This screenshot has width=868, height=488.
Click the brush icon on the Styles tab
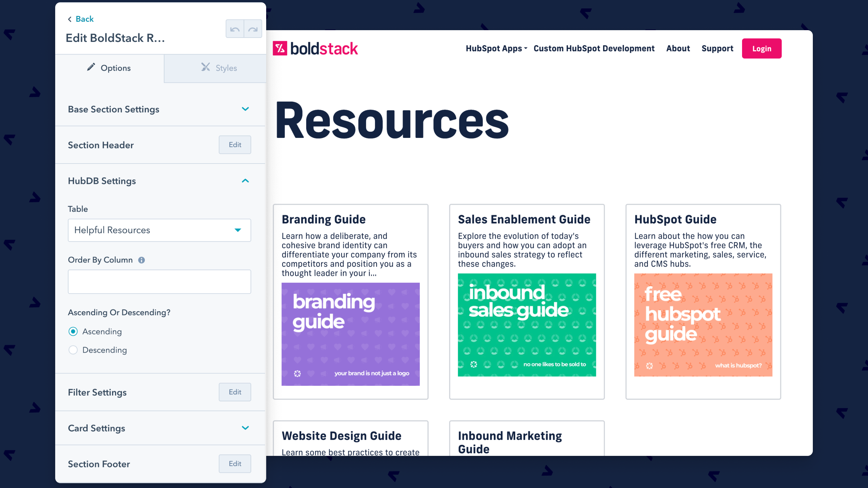[205, 67]
